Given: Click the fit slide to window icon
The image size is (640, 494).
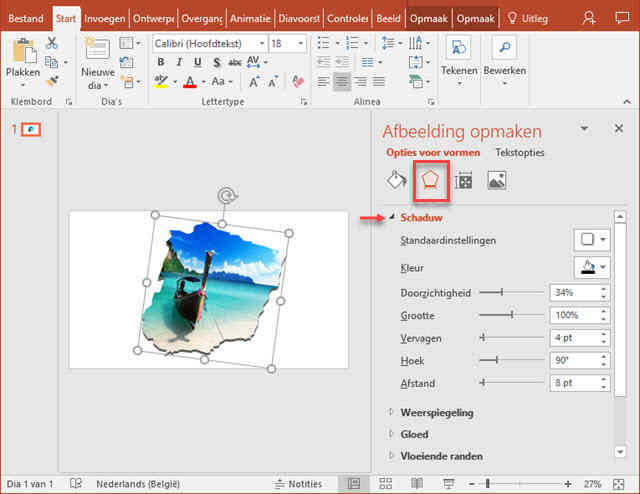Looking at the screenshot, I should click(619, 484).
